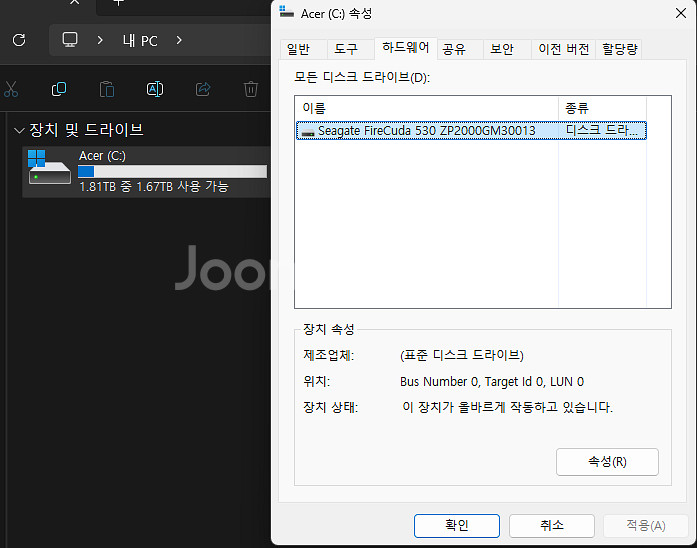Click the 이름 column header
This screenshot has width=697, height=548.
pyautogui.click(x=427, y=108)
